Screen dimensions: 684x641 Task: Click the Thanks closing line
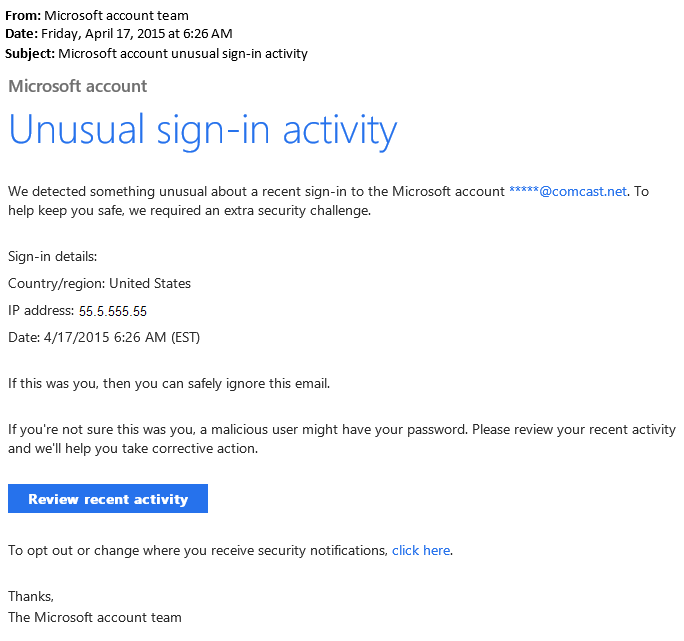31,596
